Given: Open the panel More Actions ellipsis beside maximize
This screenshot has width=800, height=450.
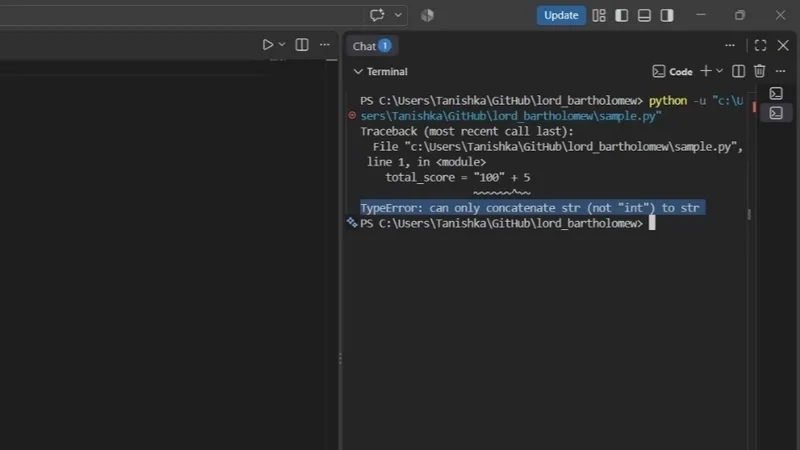Looking at the screenshot, I should [730, 45].
